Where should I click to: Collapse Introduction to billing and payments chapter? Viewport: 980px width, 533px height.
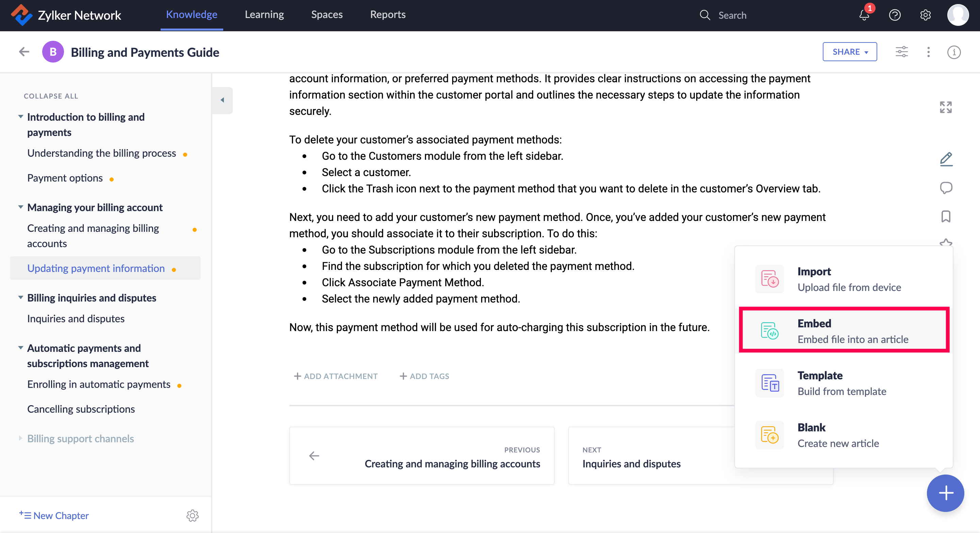pos(20,117)
